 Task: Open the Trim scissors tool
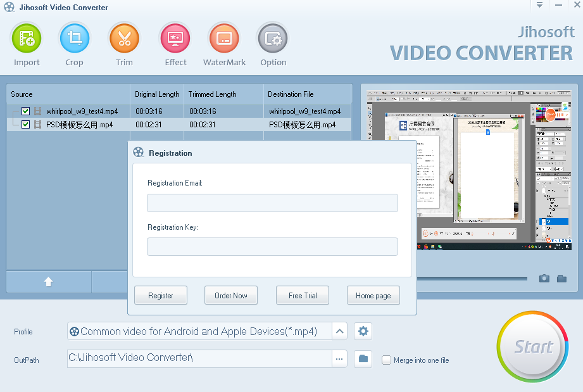124,38
